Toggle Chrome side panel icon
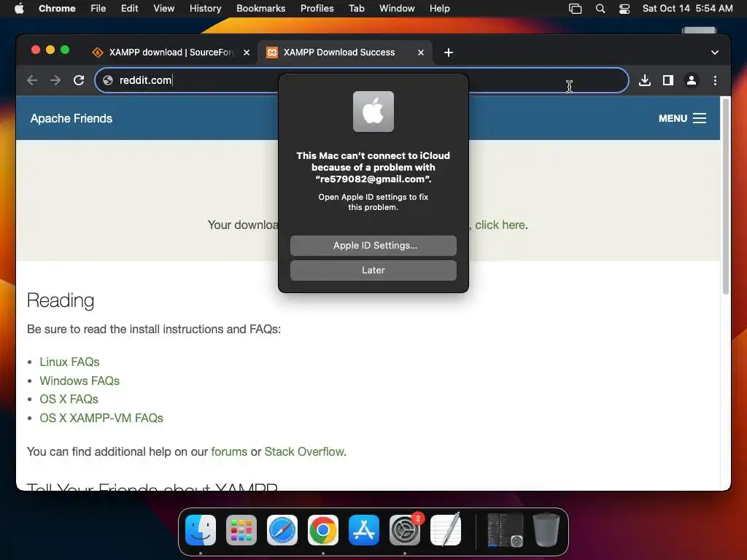This screenshot has width=747, height=560. tap(668, 80)
